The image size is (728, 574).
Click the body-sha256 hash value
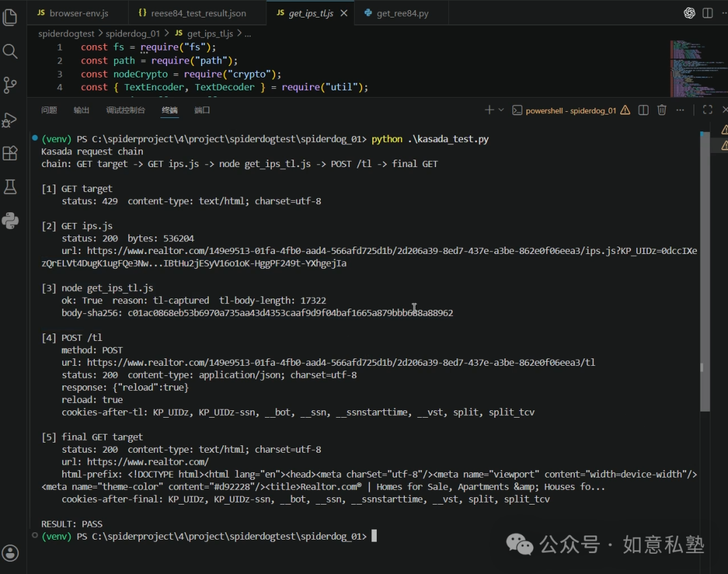290,313
